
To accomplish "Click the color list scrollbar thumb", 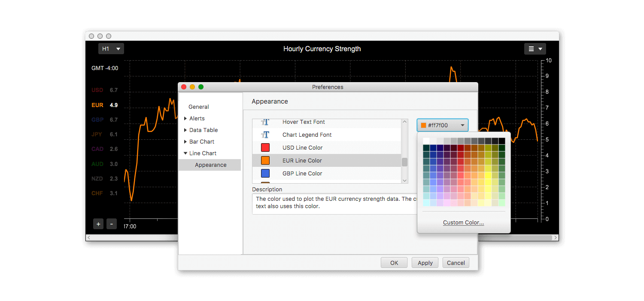I will click(404, 162).
